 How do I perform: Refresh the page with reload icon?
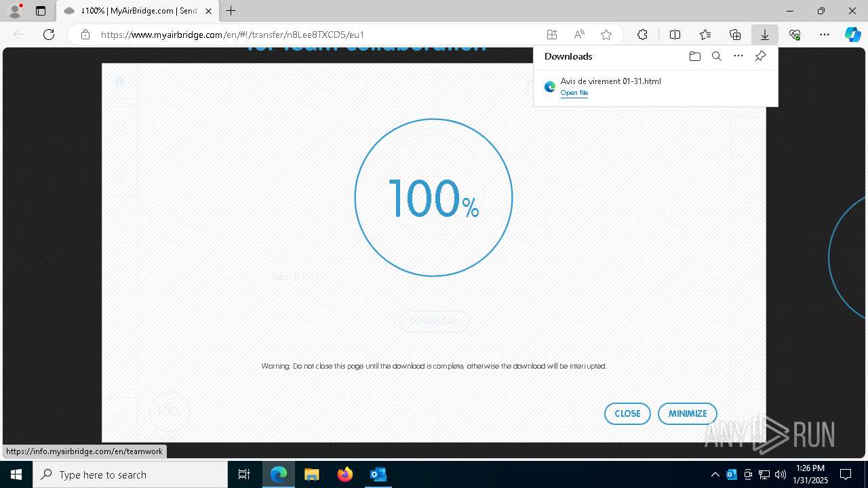pyautogui.click(x=49, y=35)
